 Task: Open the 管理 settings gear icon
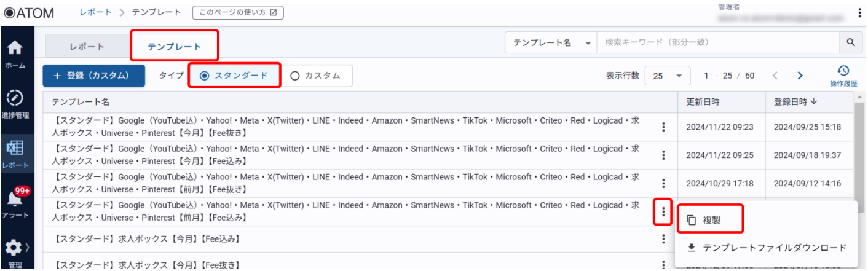tap(14, 248)
